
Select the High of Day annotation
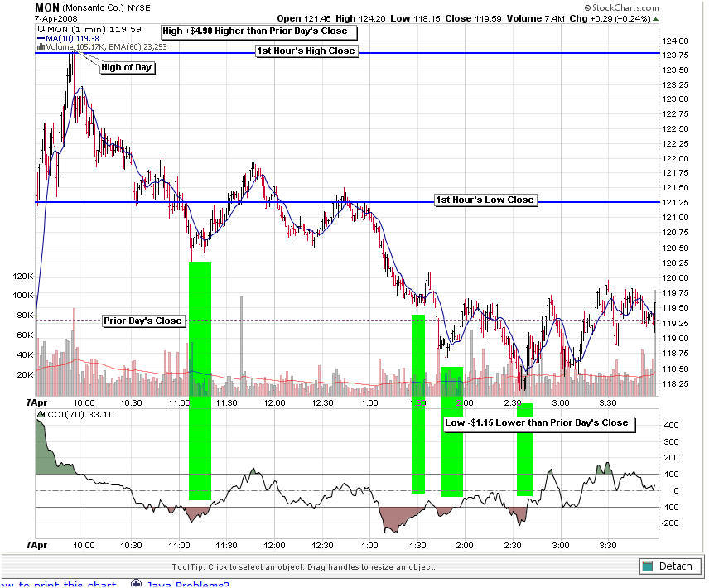[127, 67]
